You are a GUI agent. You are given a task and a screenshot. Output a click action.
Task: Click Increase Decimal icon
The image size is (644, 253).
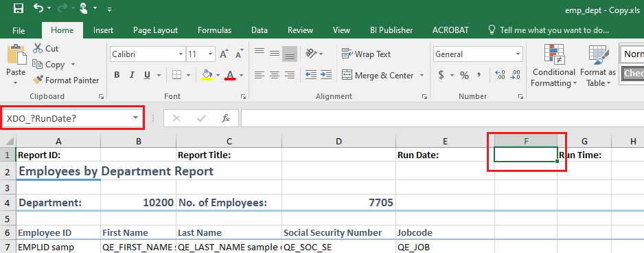[x=501, y=76]
